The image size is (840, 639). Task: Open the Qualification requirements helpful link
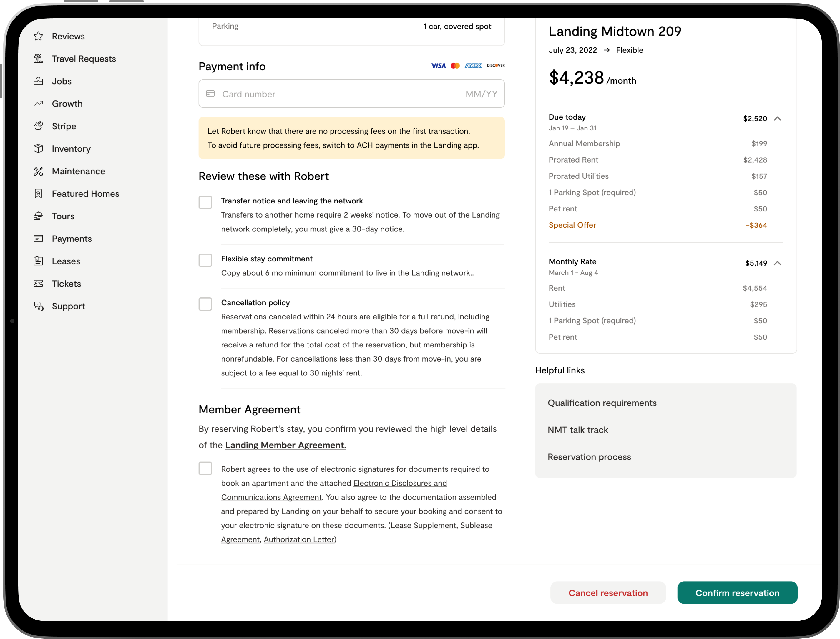click(x=602, y=403)
